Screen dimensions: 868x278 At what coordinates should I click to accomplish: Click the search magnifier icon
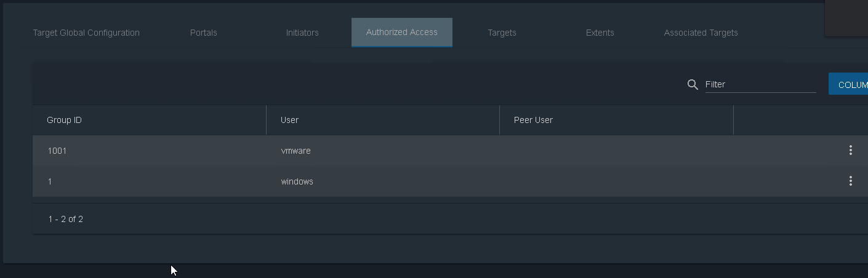tap(693, 84)
